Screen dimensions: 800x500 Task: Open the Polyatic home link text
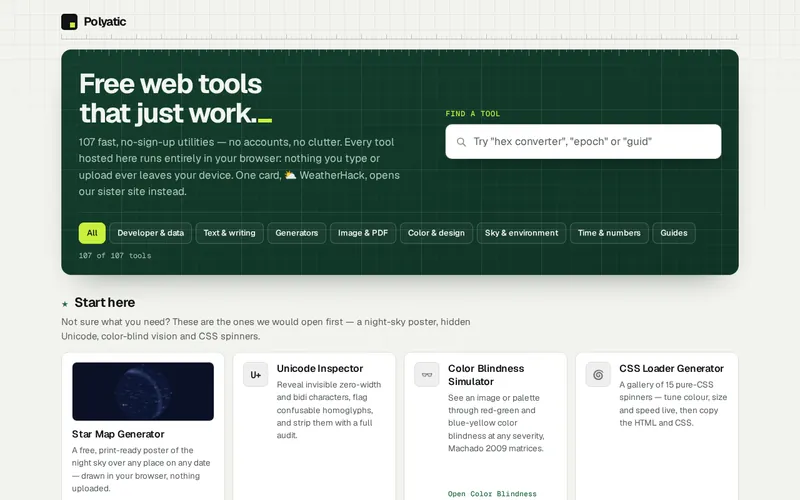[105, 22]
